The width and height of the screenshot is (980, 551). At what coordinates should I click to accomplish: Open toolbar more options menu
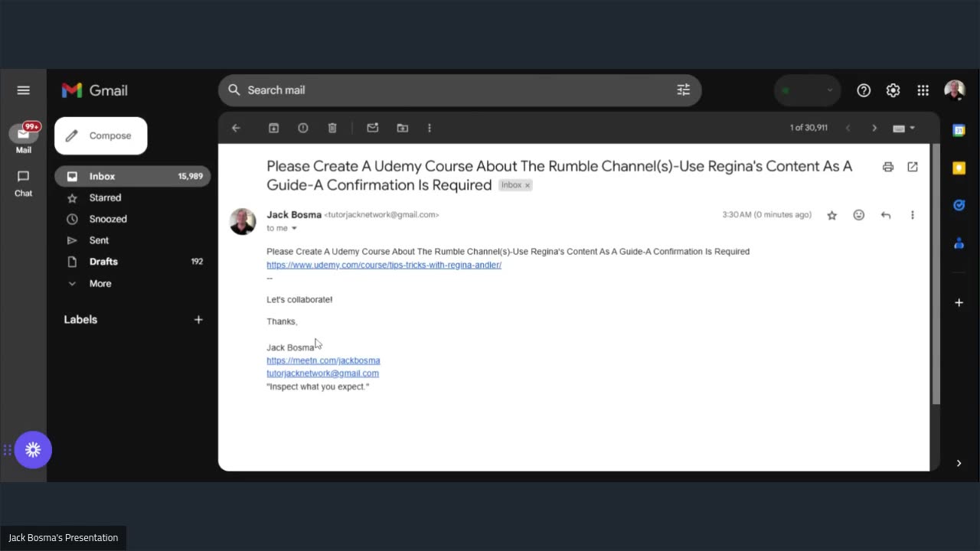click(x=430, y=128)
